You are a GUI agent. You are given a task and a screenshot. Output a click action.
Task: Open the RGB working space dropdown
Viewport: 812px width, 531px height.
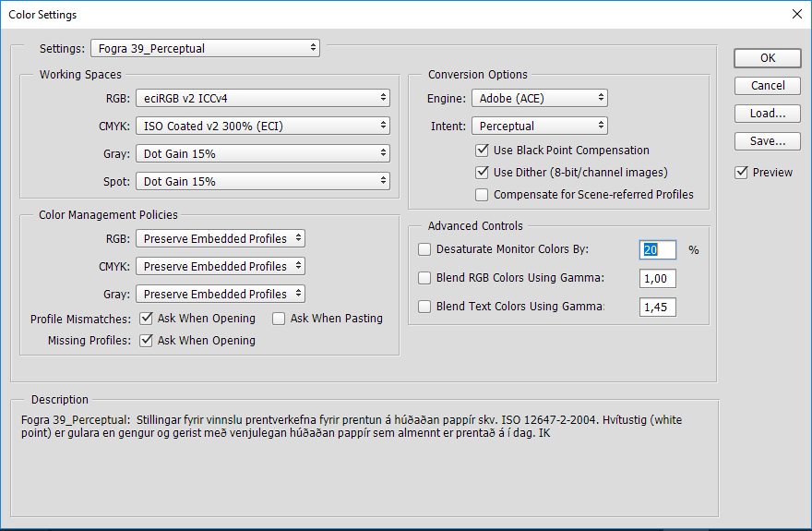click(x=263, y=98)
